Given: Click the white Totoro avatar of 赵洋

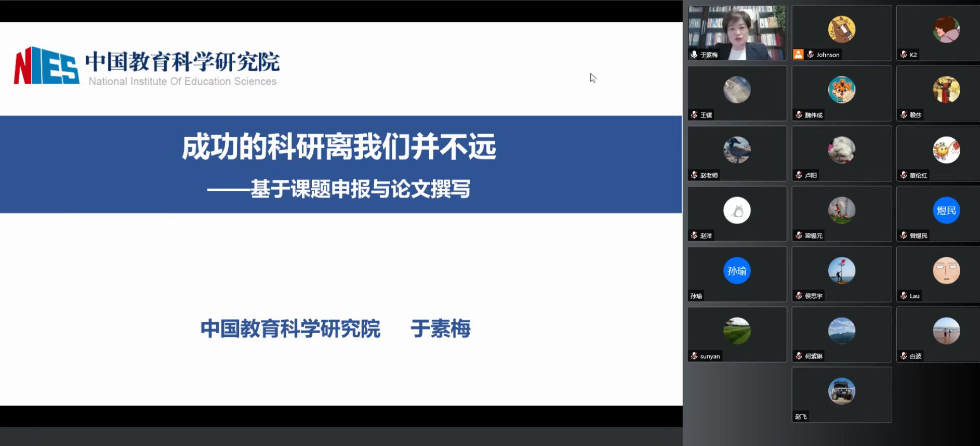Looking at the screenshot, I should pos(737,210).
